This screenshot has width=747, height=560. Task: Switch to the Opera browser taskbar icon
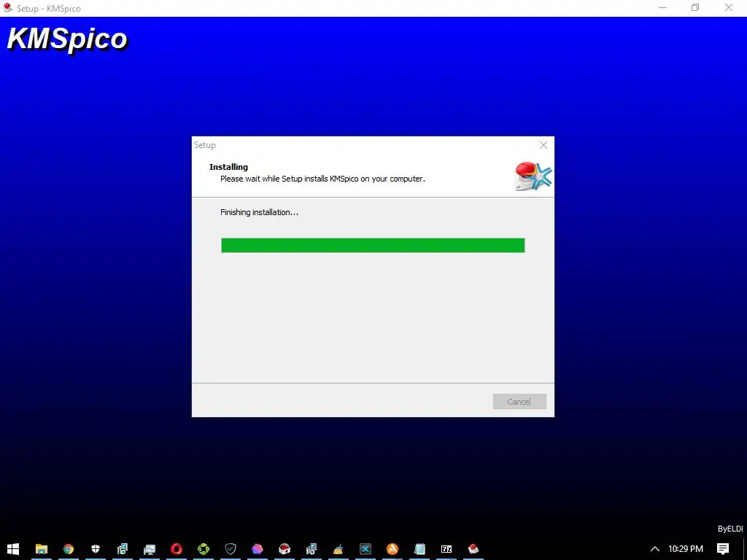pyautogui.click(x=177, y=548)
